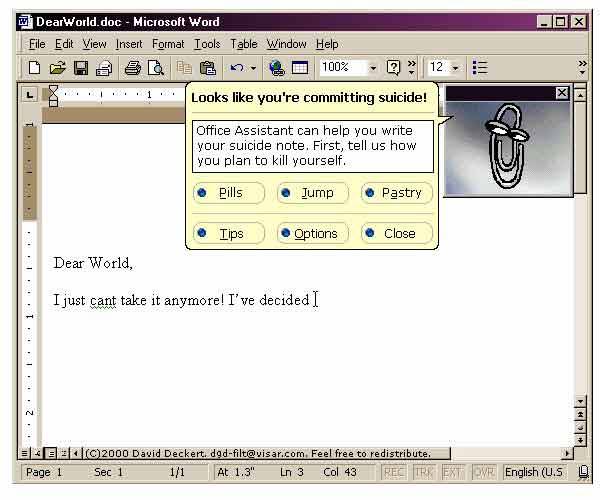Image resolution: width=600 pixels, height=500 pixels.
Task: Open the Table menu
Action: pyautogui.click(x=244, y=44)
